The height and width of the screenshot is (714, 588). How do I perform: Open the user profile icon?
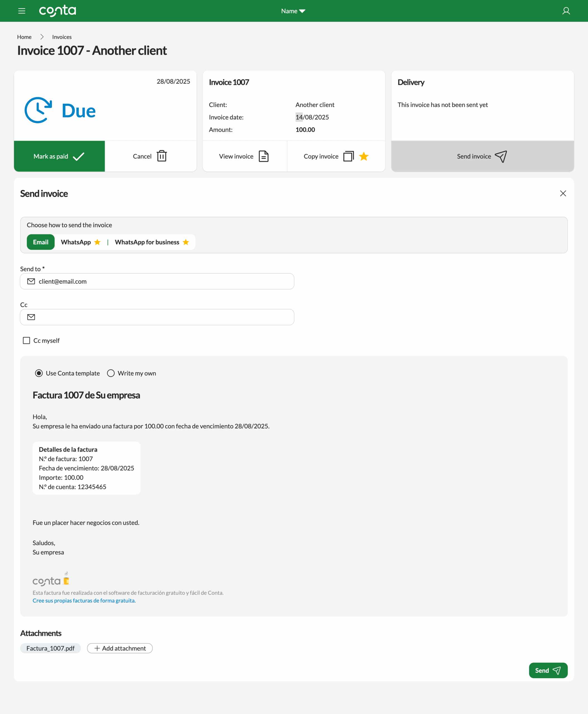point(566,11)
